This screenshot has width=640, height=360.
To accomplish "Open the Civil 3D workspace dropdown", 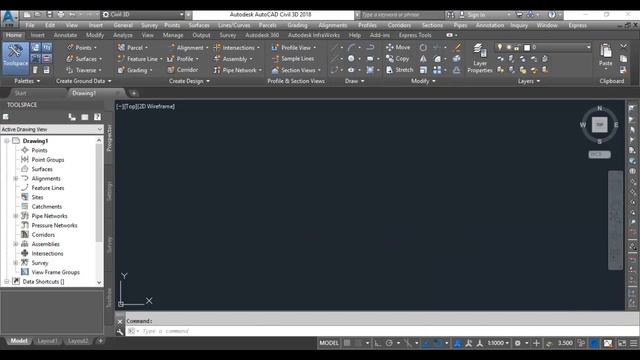I will point(143,15).
